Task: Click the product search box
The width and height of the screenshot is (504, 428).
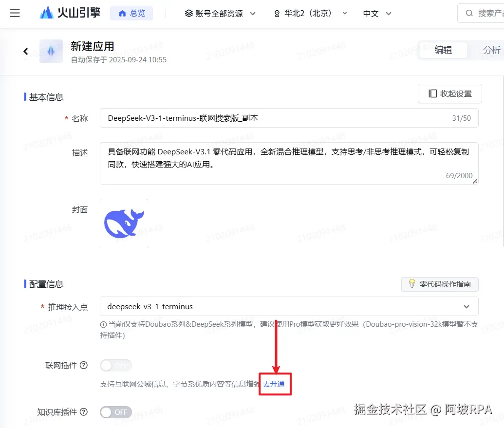Action: [481, 13]
